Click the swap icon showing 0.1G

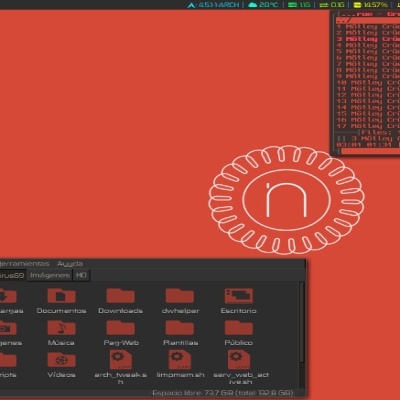324,5
